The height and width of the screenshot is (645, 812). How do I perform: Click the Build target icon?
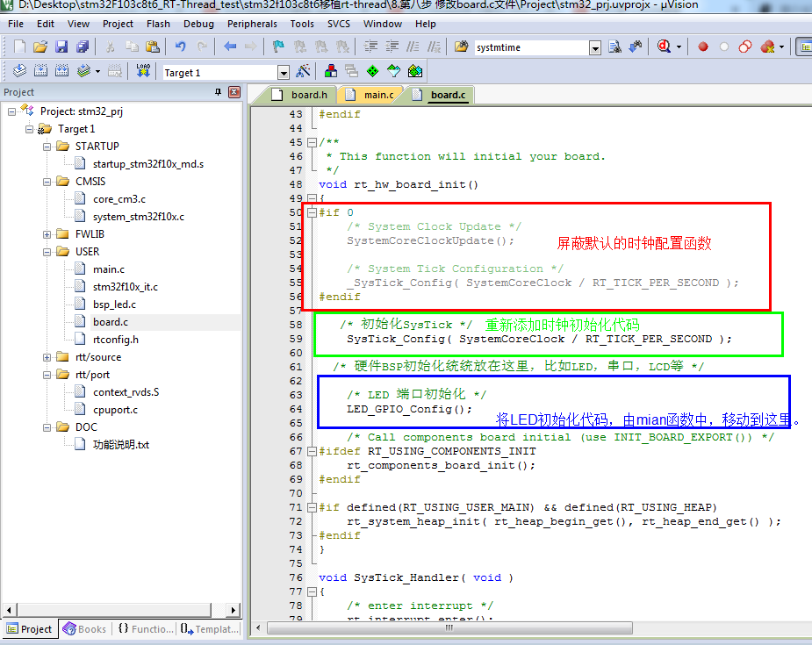[x=40, y=72]
